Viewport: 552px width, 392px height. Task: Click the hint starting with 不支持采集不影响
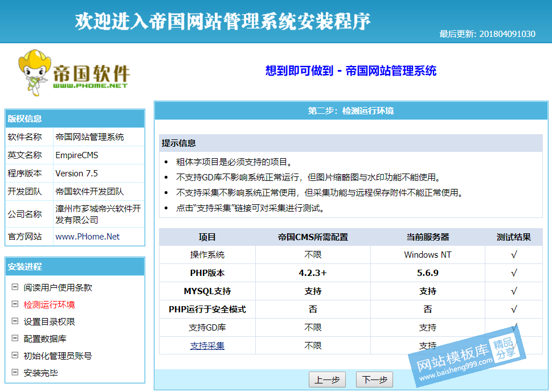320,193
